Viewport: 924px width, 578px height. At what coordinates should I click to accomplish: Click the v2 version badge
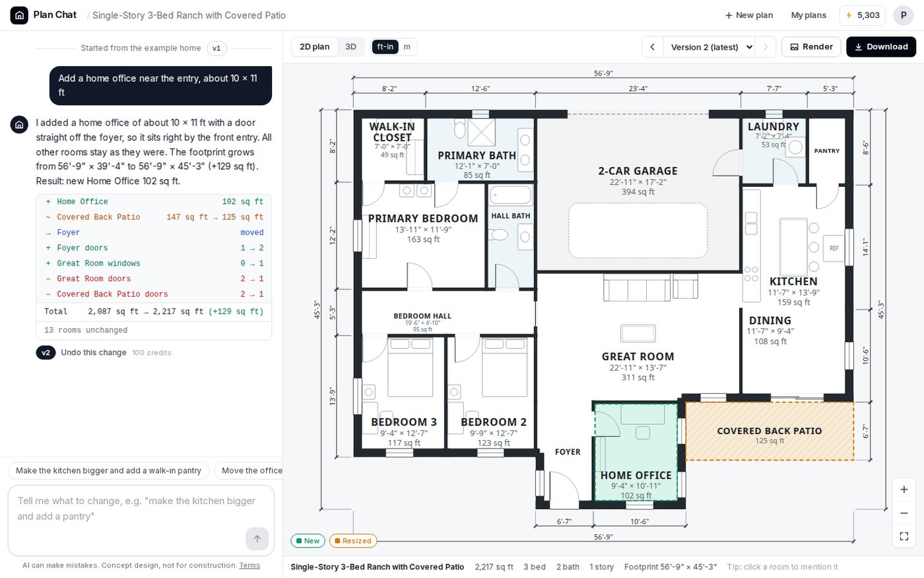pyautogui.click(x=46, y=353)
